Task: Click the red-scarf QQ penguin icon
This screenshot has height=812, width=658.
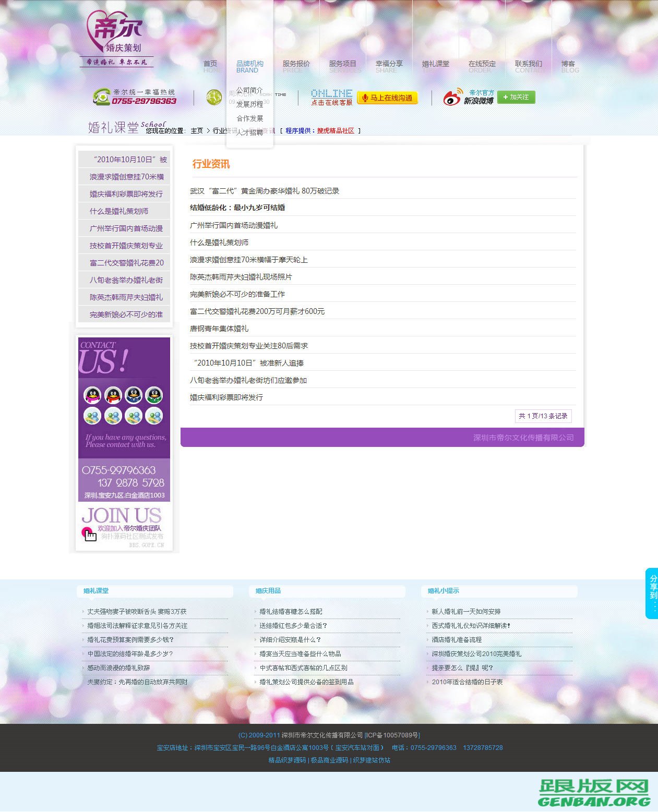Action: pyautogui.click(x=113, y=395)
